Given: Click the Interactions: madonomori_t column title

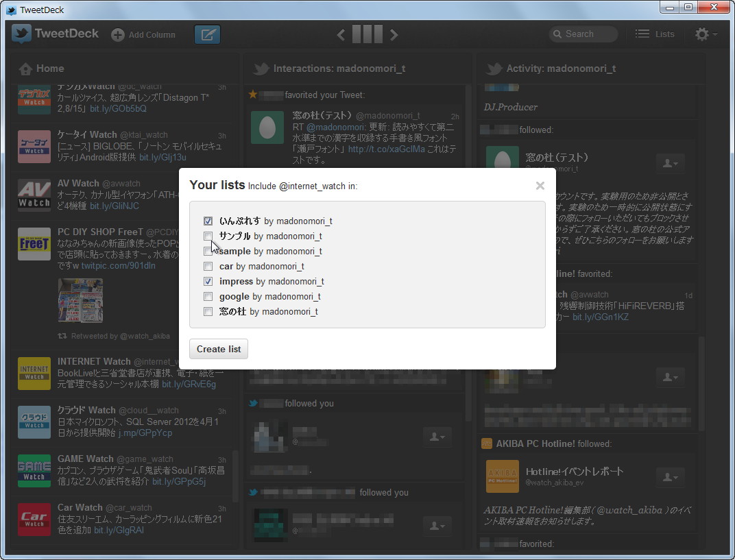Looking at the screenshot, I should [x=339, y=69].
